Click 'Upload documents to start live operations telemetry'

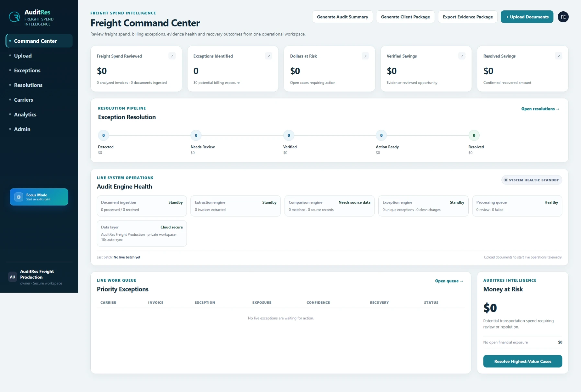pos(523,257)
